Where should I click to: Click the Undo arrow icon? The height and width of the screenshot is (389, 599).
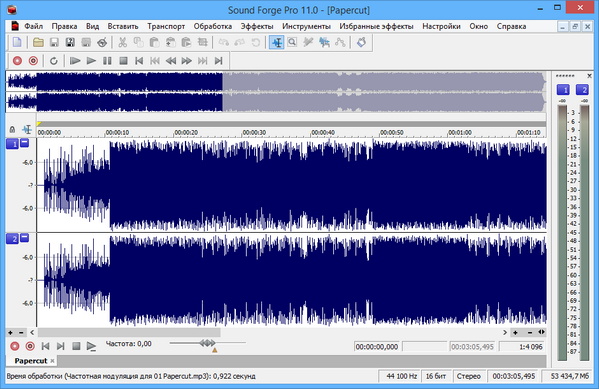224,42
